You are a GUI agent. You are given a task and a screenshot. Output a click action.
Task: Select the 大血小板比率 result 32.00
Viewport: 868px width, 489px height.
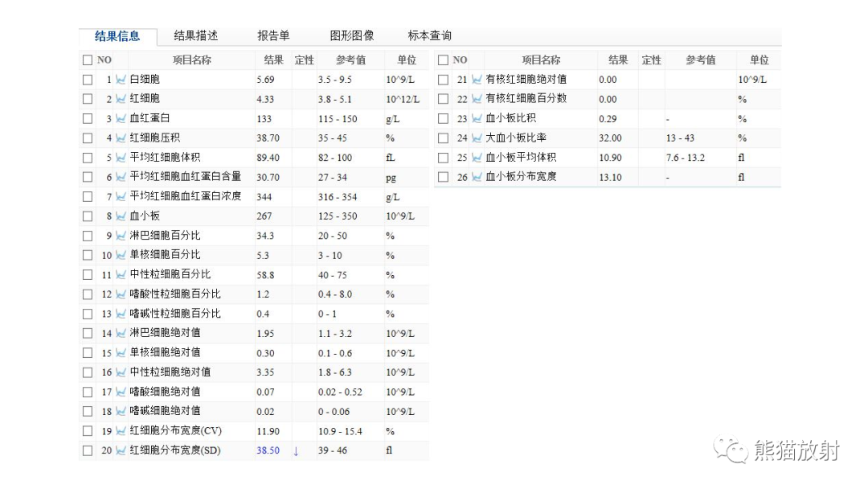click(610, 138)
